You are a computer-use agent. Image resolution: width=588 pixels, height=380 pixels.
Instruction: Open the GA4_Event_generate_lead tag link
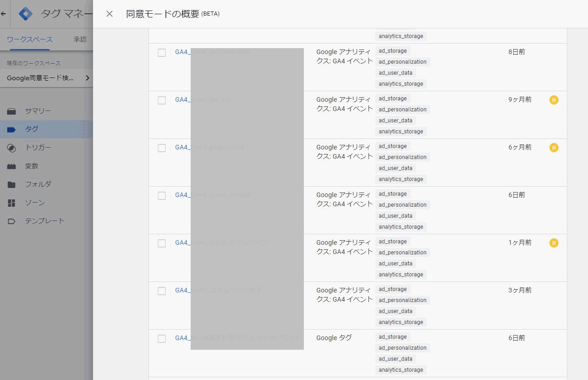(x=213, y=52)
